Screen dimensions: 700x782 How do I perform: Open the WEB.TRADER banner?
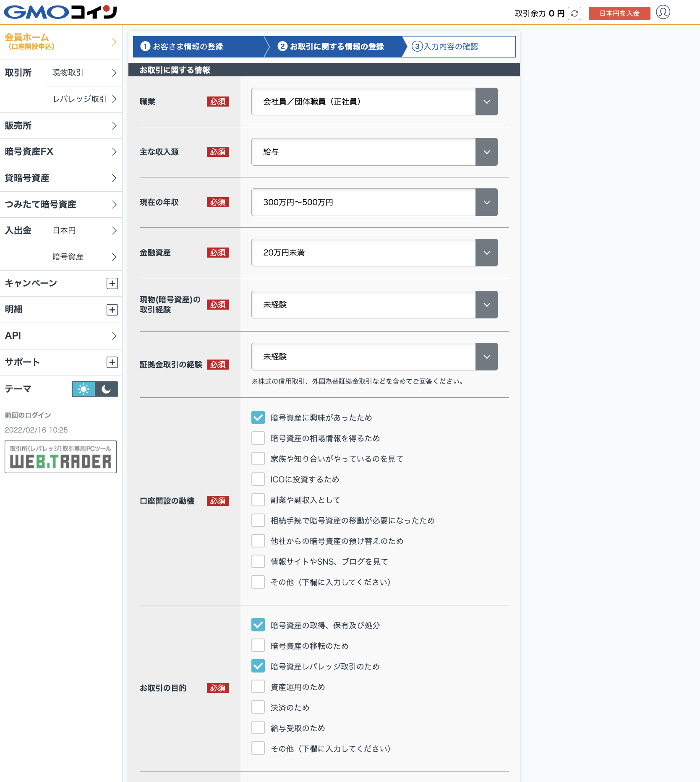[x=60, y=457]
